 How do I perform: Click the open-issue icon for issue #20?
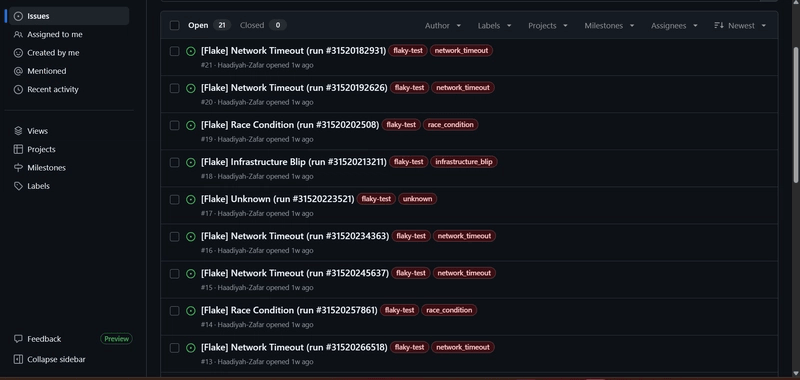pyautogui.click(x=191, y=88)
